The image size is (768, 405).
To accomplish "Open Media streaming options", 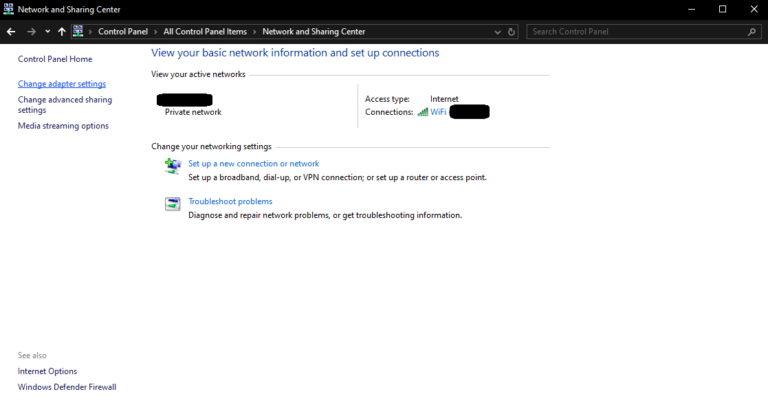I will click(63, 126).
